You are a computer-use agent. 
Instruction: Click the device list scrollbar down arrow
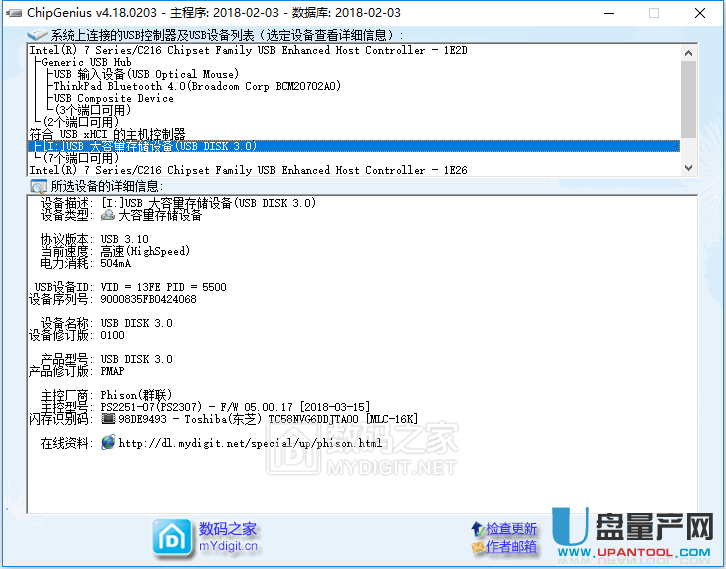pos(689,169)
